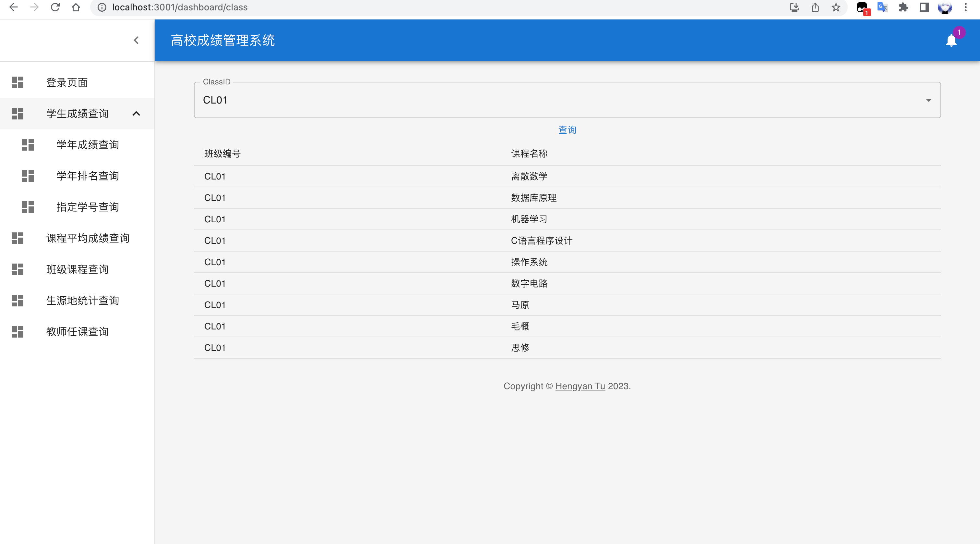Click the browser address bar URL
This screenshot has width=980, height=544.
(180, 7)
